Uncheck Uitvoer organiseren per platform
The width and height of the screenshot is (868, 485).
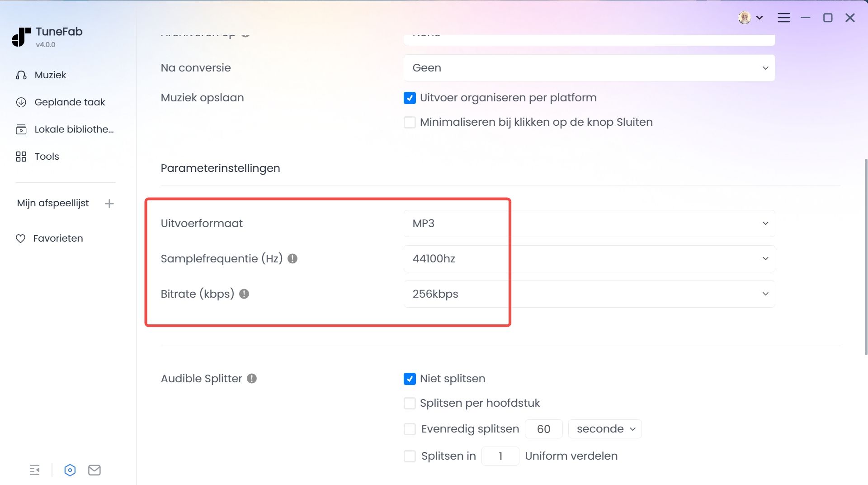410,98
